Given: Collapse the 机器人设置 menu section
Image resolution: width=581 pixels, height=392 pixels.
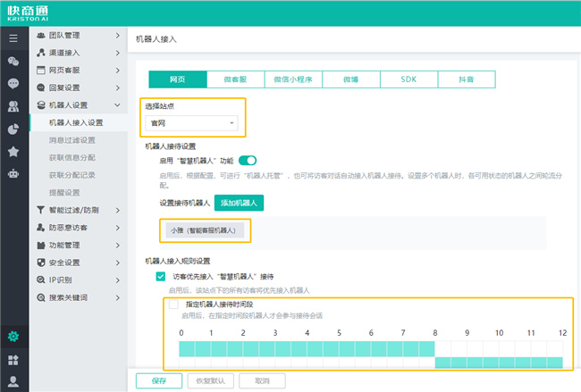Looking at the screenshot, I should pyautogui.click(x=76, y=104).
